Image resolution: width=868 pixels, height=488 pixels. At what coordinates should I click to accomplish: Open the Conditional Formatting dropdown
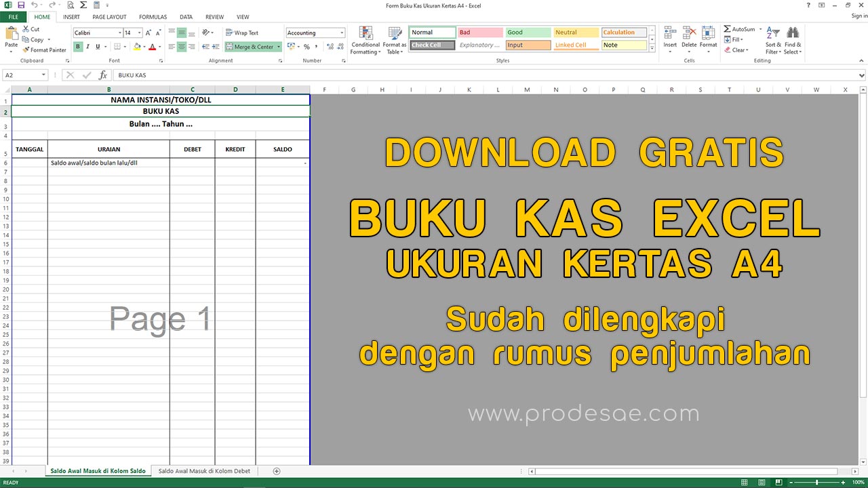click(366, 41)
